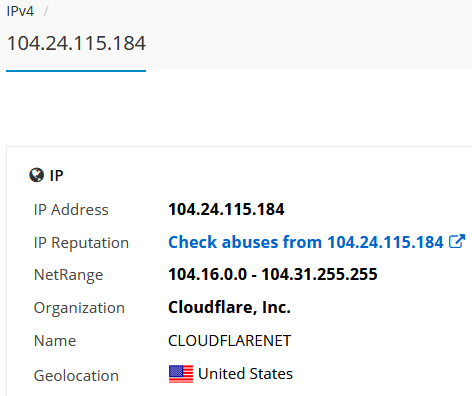Select the IP Address value 104.24.115.184
Viewport: 472px width, 396px height.
226,209
